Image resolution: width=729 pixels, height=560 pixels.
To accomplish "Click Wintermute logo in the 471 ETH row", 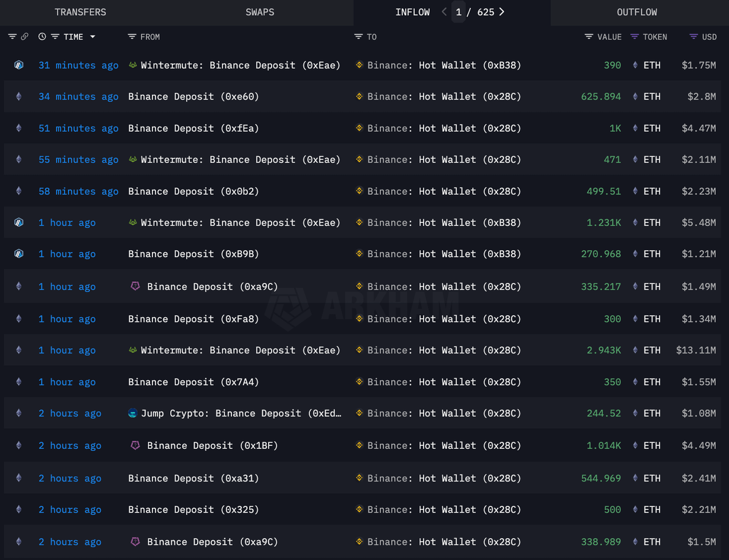I will point(133,160).
